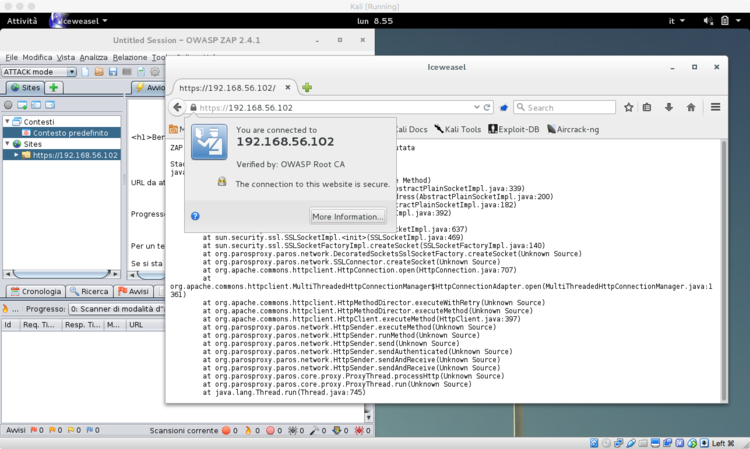This screenshot has width=750, height=449.
Task: Switch to the Cronologia tab
Action: click(34, 292)
